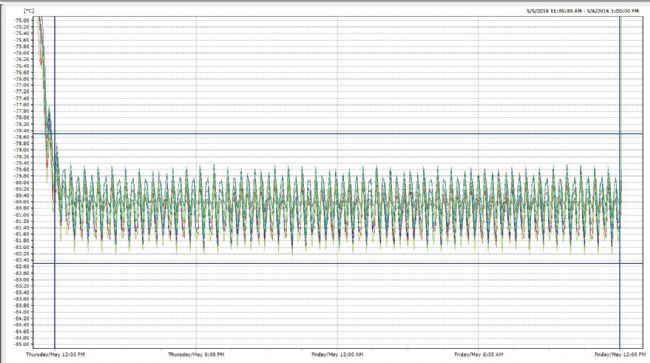Click the -85.00 value on temperature axis
Viewport: 650px width, 363px height.
coord(22,344)
